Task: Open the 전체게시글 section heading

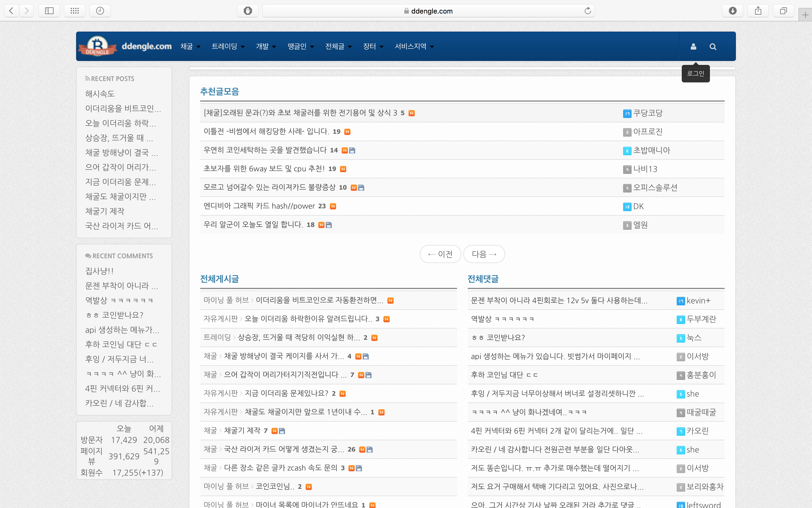Action: 219,279
